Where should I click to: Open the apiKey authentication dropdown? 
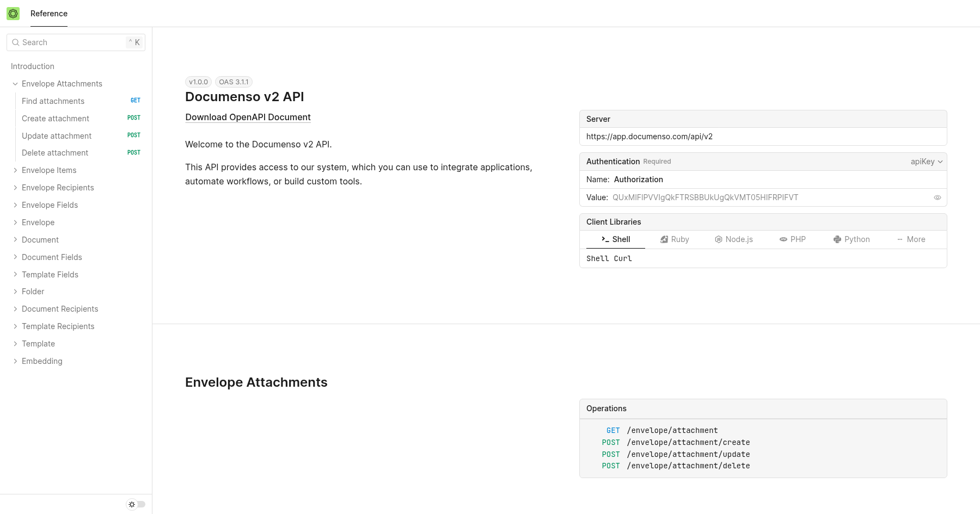click(927, 162)
